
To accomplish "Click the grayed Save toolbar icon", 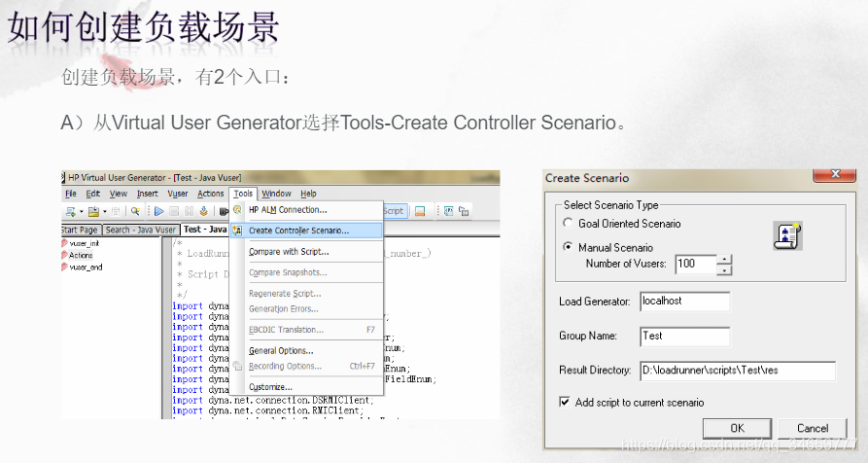I will click(116, 211).
